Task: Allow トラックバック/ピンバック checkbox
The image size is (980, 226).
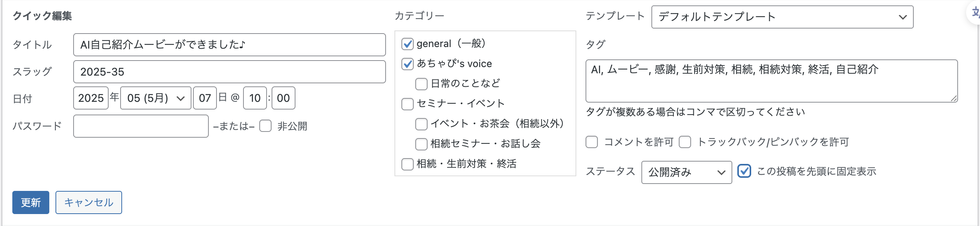Action: (685, 142)
